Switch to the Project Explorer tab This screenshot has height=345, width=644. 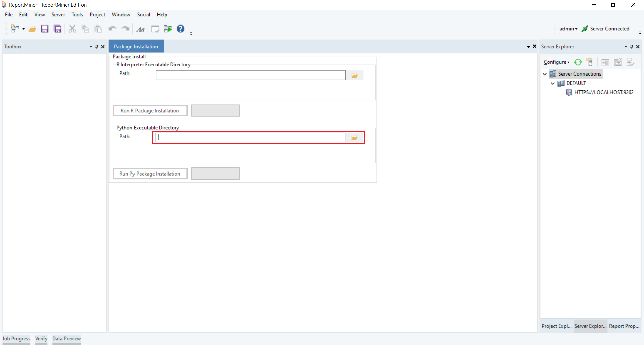click(556, 326)
